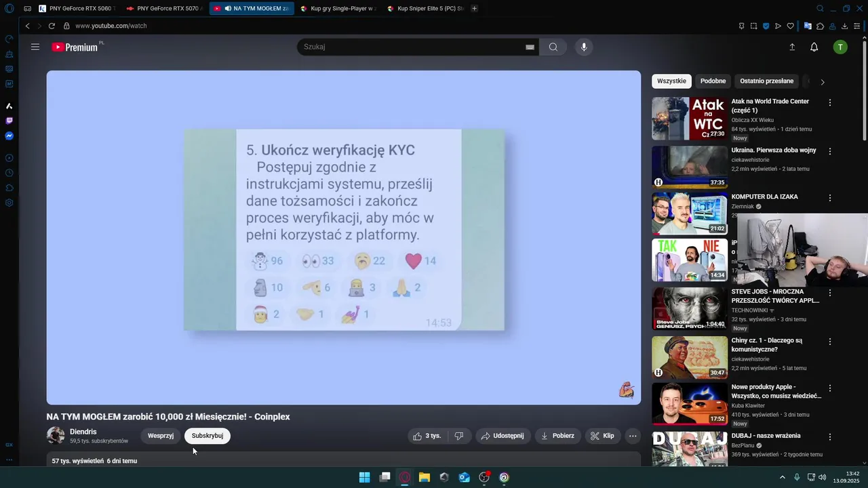This screenshot has height=488, width=868.
Task: Search tabs with the title bar magnifier
Action: pos(820,9)
